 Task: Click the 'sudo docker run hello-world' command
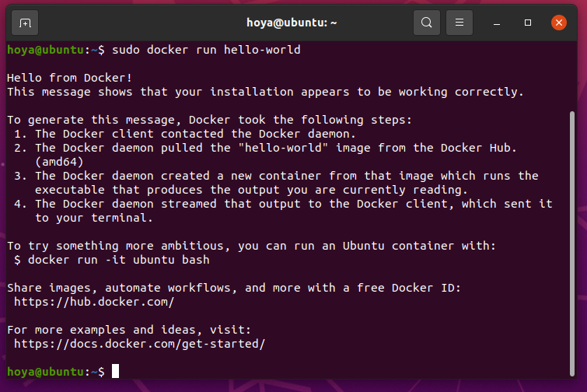point(206,50)
